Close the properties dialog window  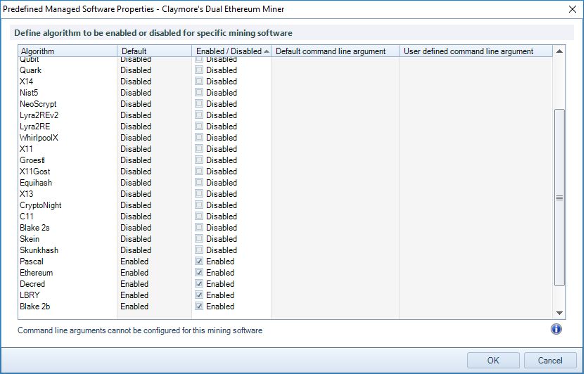(573, 9)
